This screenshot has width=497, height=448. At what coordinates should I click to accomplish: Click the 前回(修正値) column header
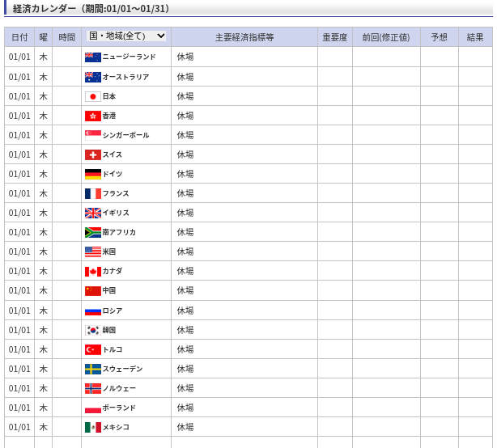tap(385, 37)
